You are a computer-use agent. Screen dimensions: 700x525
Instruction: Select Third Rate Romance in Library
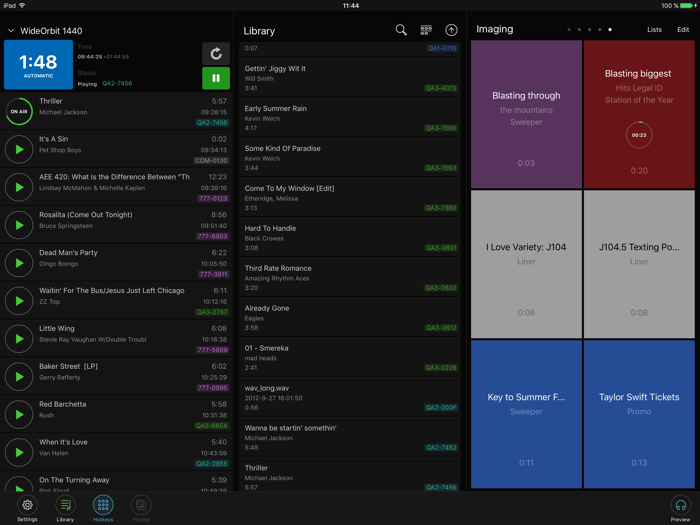[x=350, y=277]
